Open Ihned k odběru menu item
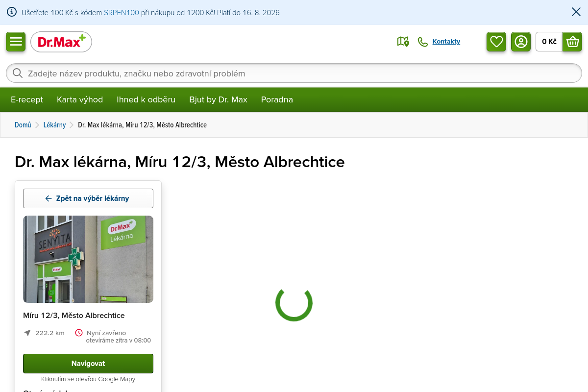This screenshot has width=588, height=392. 146,100
